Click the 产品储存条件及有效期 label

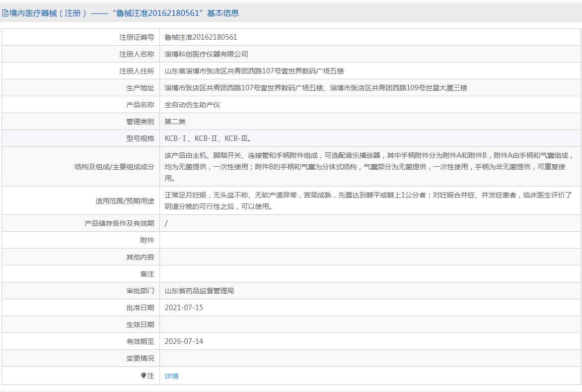[x=119, y=223]
